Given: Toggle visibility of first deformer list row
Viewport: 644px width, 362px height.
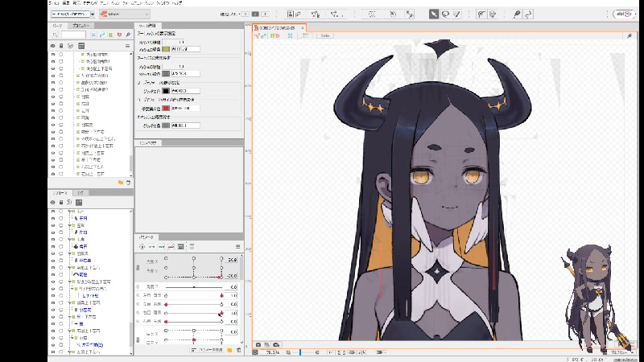Looking at the screenshot, I should (x=53, y=211).
